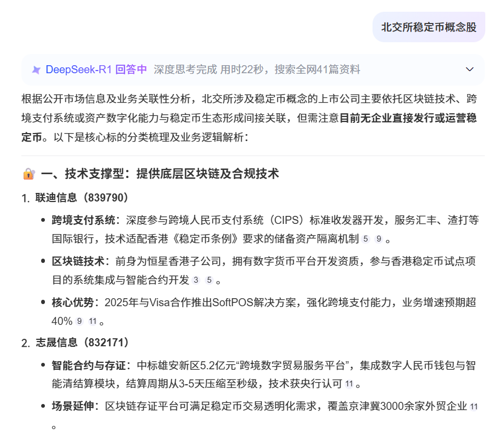Screen dimensions: 504x435
Task: Expand the DeepSeek-R1 thinking details chevron
Action: click(x=470, y=69)
